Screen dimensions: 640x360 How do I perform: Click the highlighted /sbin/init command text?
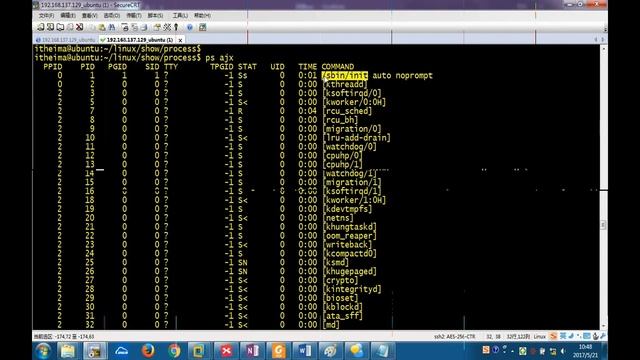click(x=344, y=76)
